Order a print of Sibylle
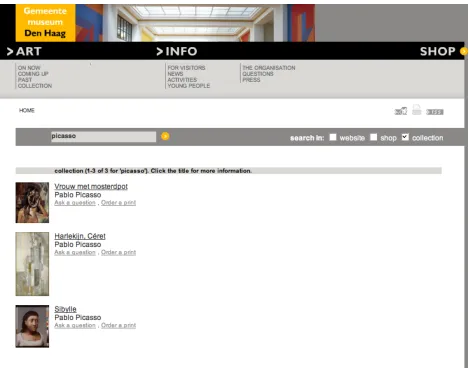The image size is (469, 368). coord(118,325)
